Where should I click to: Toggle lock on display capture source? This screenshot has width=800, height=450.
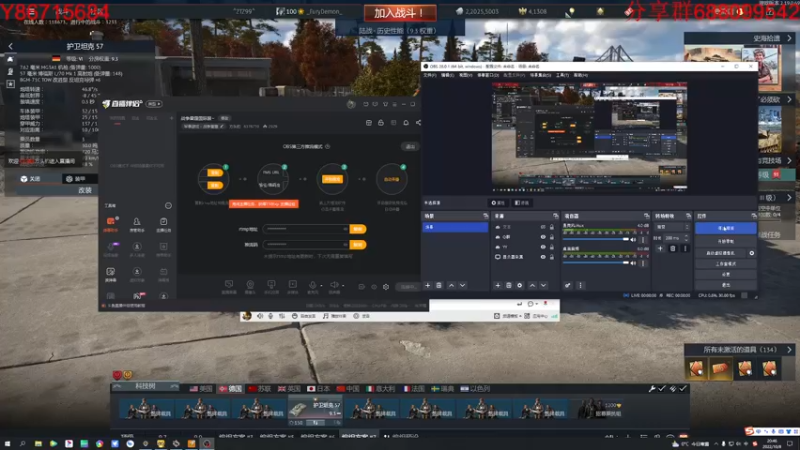pos(552,257)
